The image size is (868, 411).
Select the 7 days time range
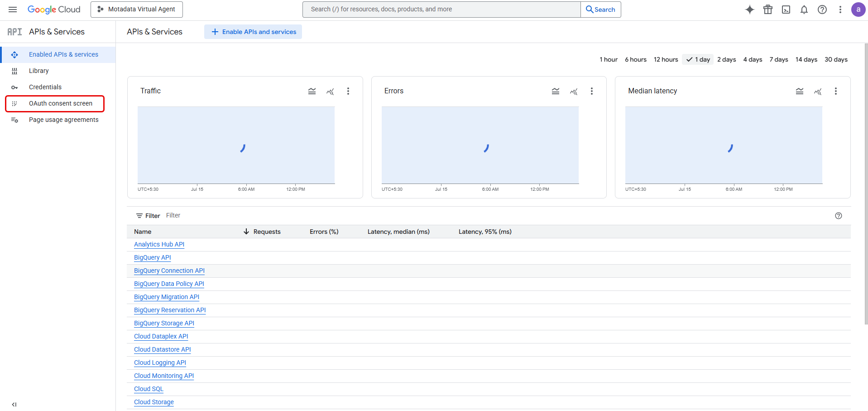click(778, 59)
